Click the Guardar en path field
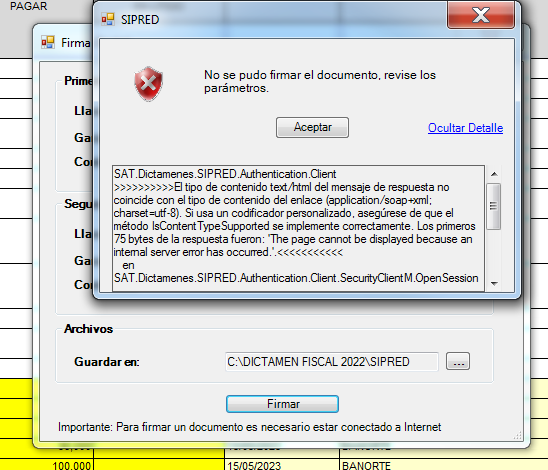The image size is (548, 470). 332,362
